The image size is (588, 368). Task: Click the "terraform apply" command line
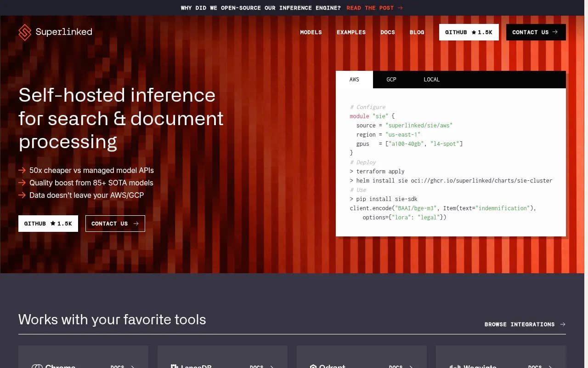pos(377,172)
